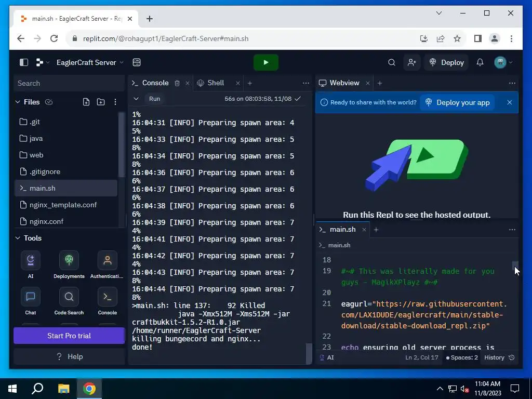The image size is (532, 399).
Task: Open the notifications bell
Action: click(x=480, y=62)
